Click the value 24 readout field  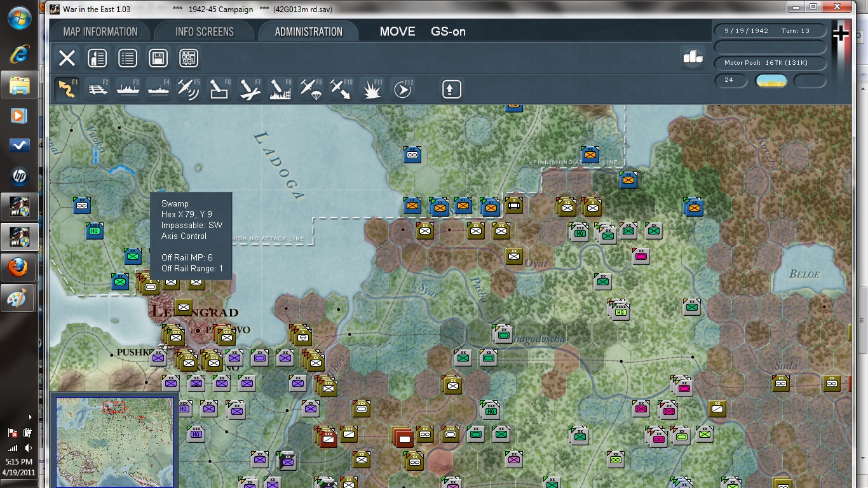click(731, 81)
